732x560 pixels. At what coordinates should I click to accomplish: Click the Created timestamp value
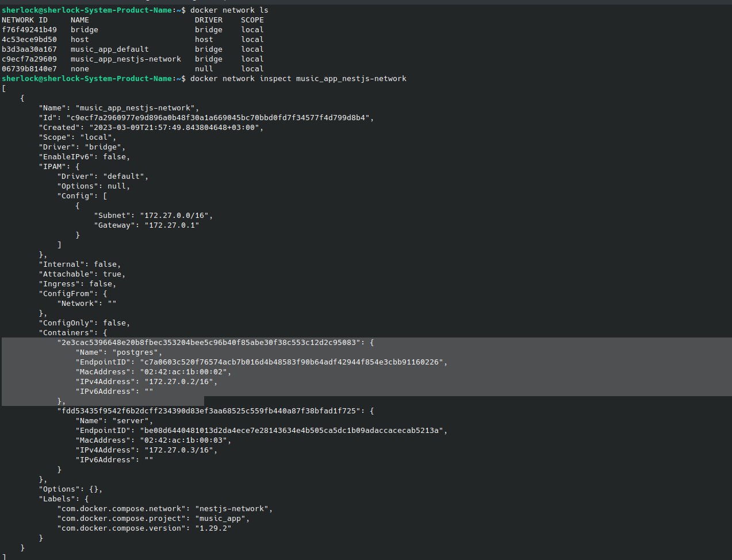[x=174, y=127]
